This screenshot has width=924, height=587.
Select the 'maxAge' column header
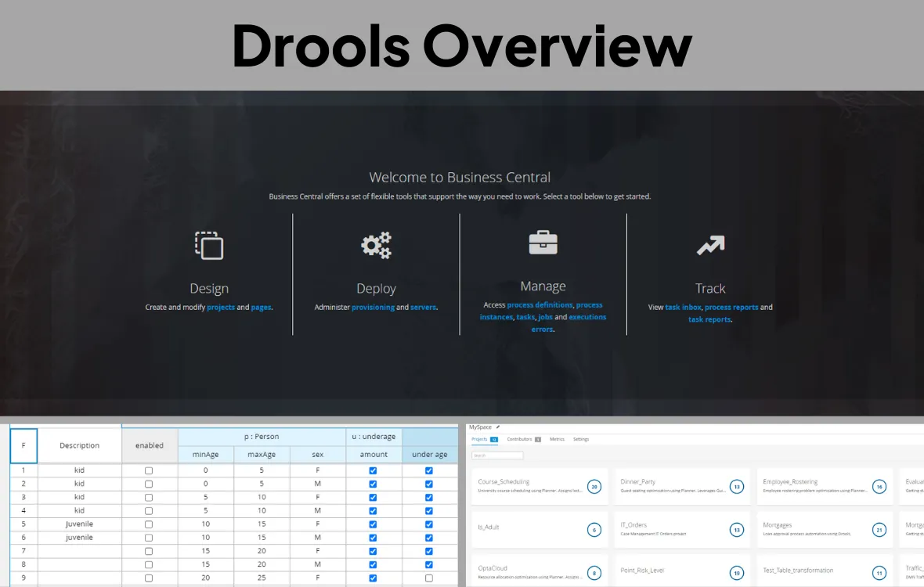click(262, 455)
